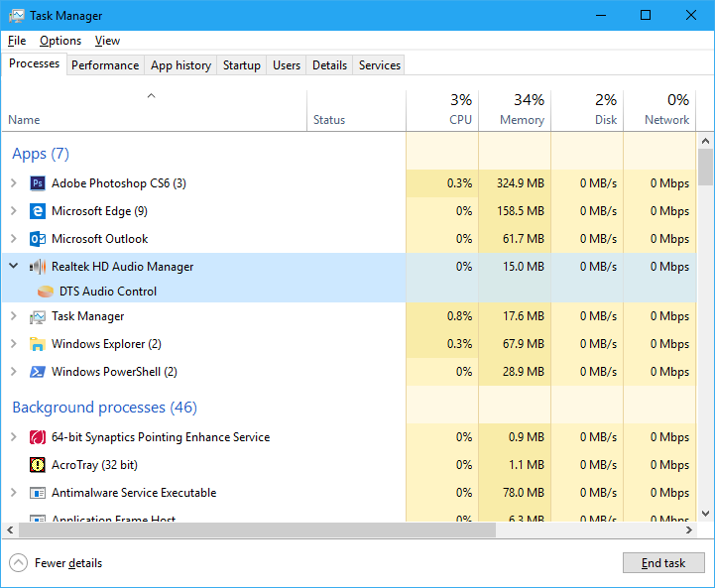Sort processes by Network column header
This screenshot has width=715, height=588.
point(659,111)
